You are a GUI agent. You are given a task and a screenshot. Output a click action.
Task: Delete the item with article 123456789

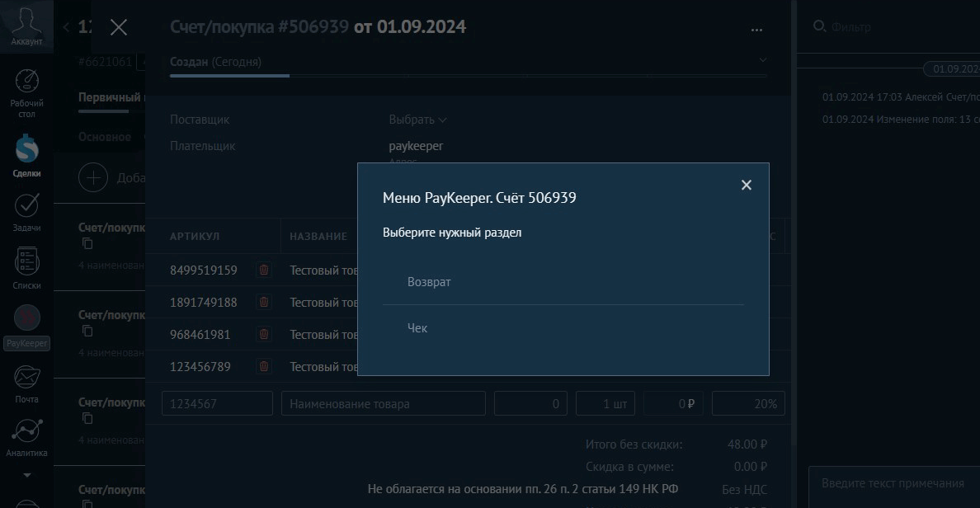[264, 367]
